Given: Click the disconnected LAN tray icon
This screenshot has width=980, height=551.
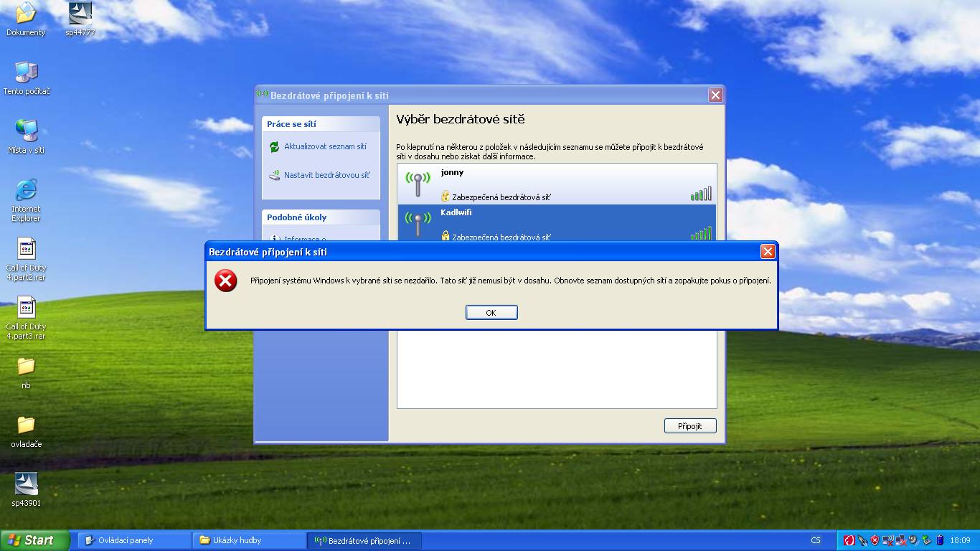Looking at the screenshot, I should (x=900, y=540).
